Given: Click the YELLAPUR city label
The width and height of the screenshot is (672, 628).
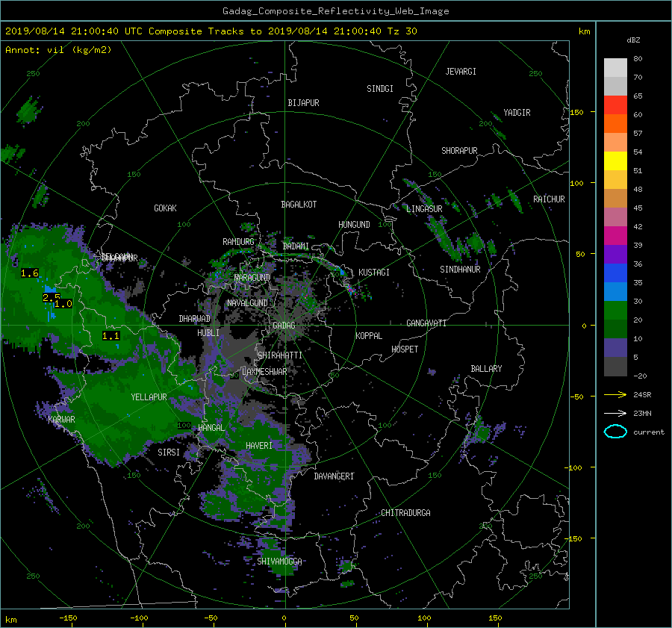Looking at the screenshot, I should click(x=149, y=397).
